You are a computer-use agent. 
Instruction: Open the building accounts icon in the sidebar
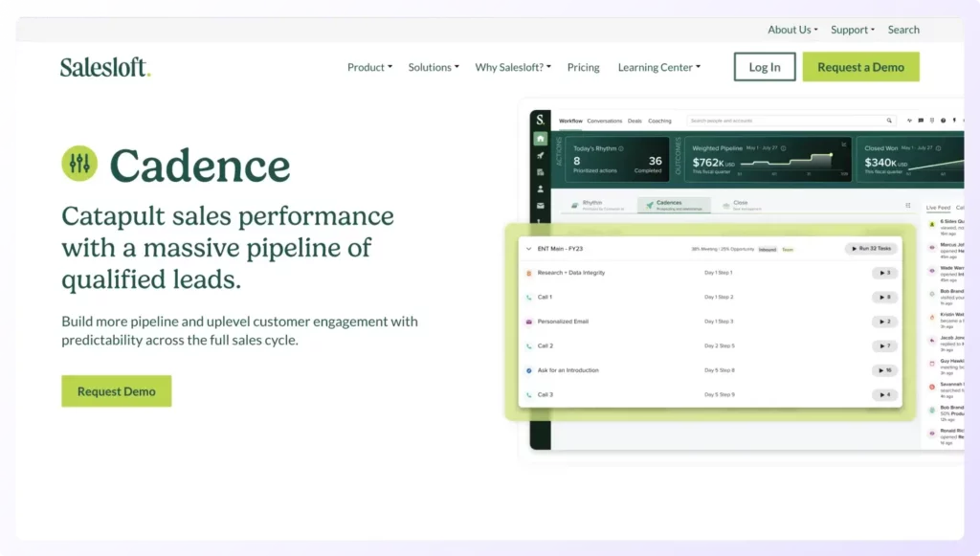pos(540,172)
